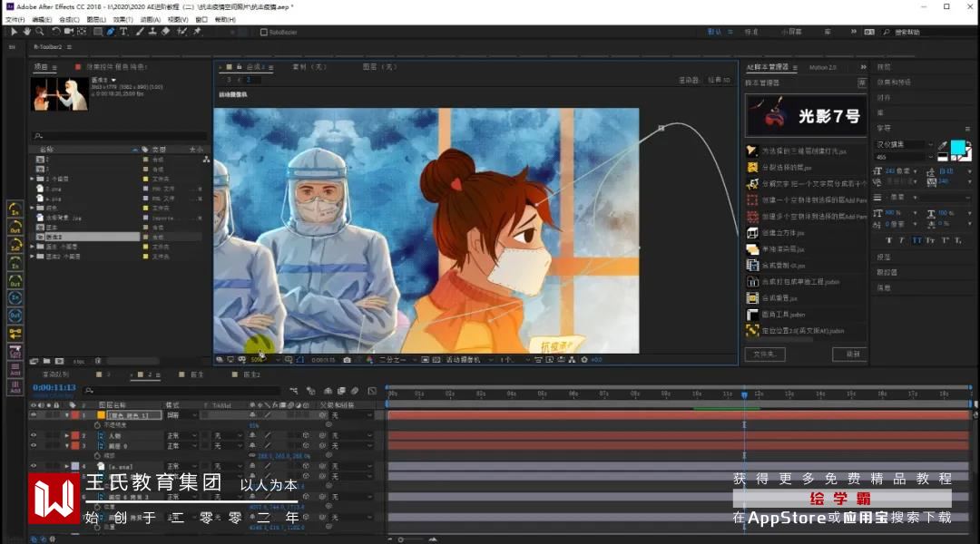Open viewer magnification 50% dropdown
Screen dimensions: 980x544
pyautogui.click(x=264, y=360)
